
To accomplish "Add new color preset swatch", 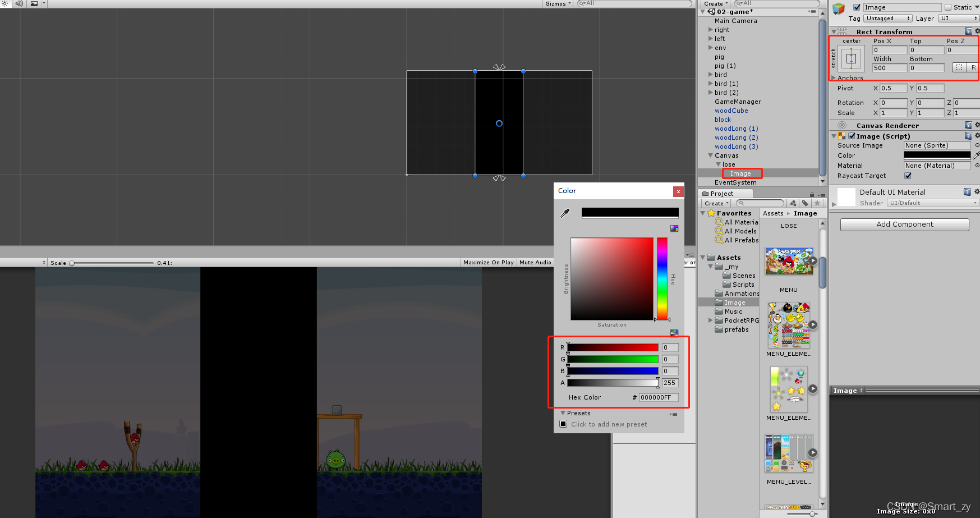I will pos(563,424).
